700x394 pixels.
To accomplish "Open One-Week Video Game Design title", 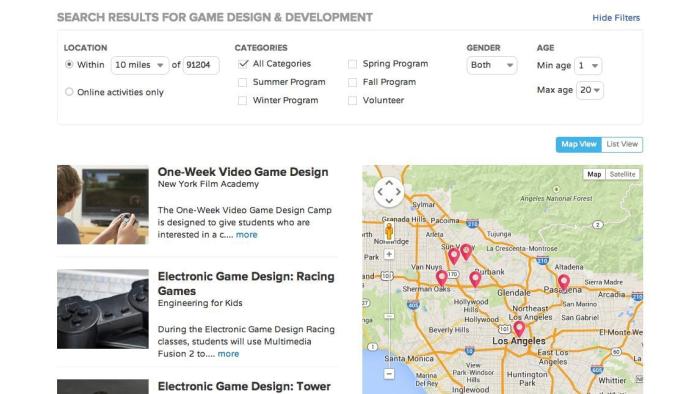I will click(243, 172).
